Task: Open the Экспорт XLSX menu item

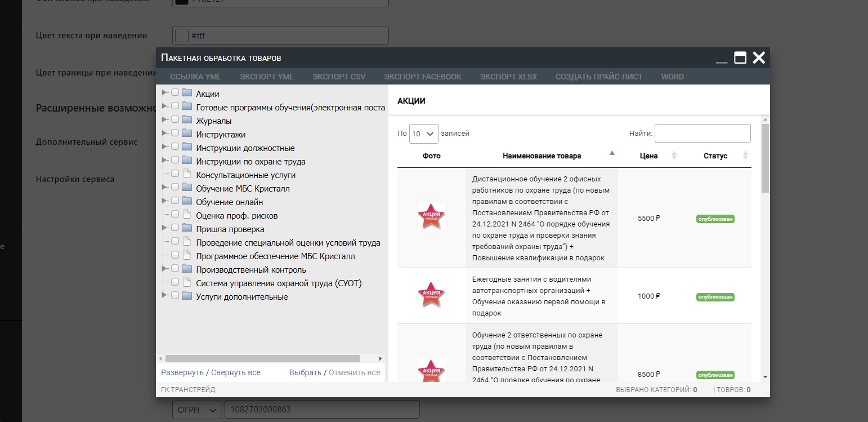Action: pyautogui.click(x=508, y=77)
